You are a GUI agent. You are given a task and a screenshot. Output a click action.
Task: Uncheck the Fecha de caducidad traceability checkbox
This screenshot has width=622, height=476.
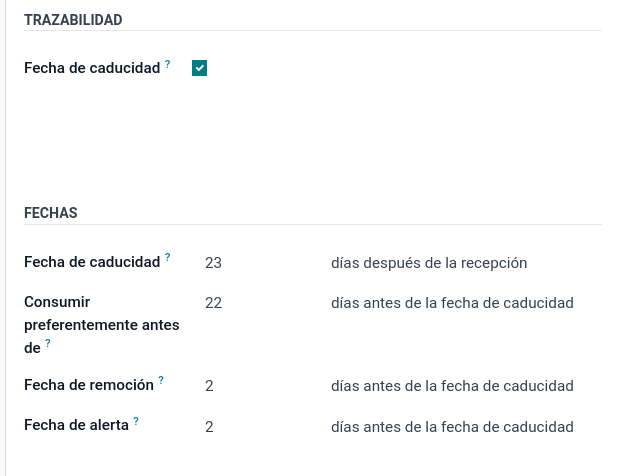[x=199, y=68]
